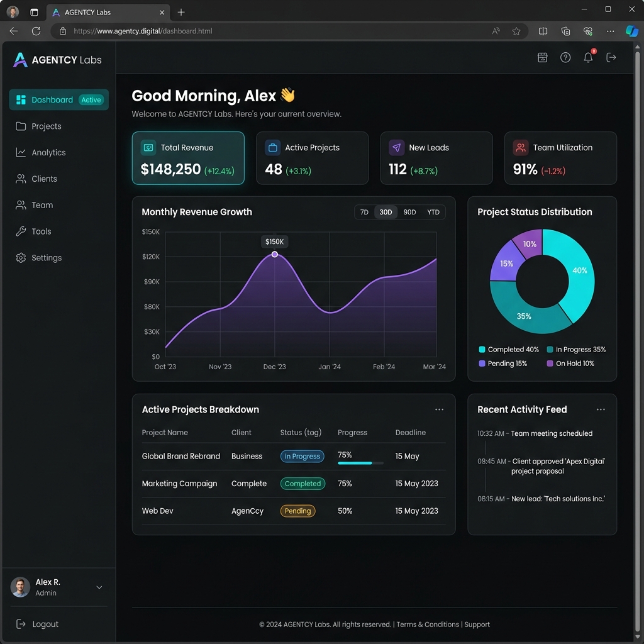The image size is (644, 644).
Task: Expand the Alex R. account chevron
Action: (99, 587)
